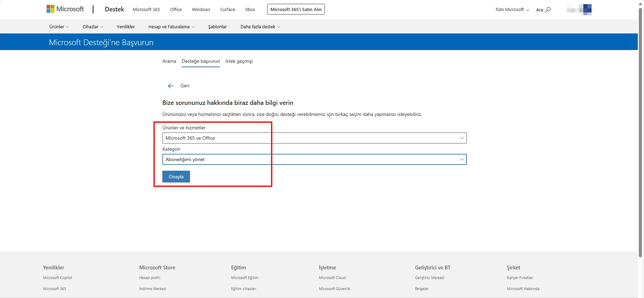The width and height of the screenshot is (644, 298).
Task: Open the search magnifier icon
Action: point(548,10)
